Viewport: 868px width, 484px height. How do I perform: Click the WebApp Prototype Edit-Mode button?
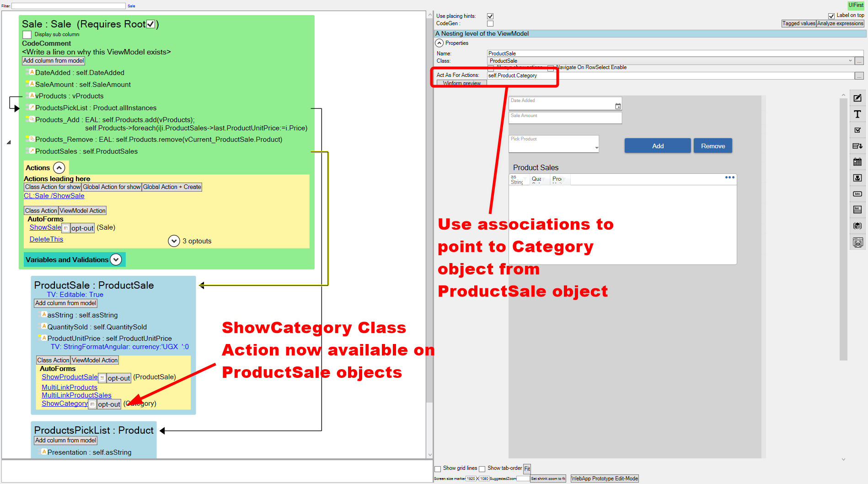[x=605, y=479]
